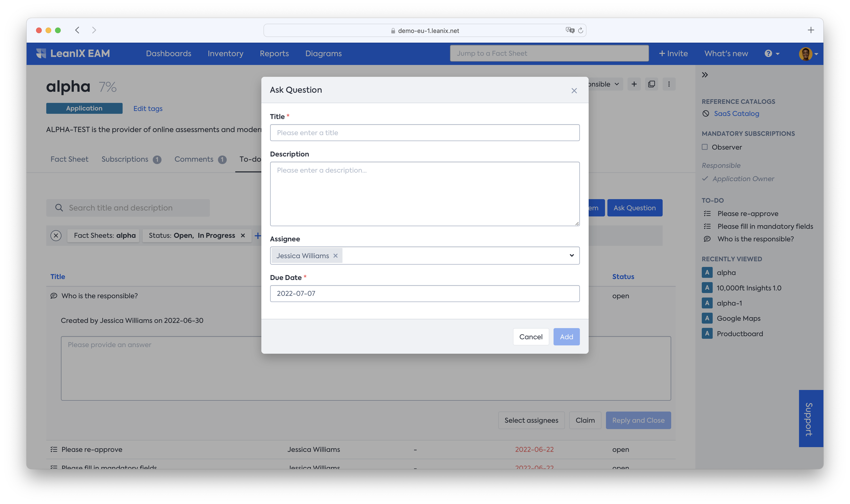Open 10,000ft Insights 1.0 in Recently Viewed
The image size is (850, 504).
(x=748, y=288)
